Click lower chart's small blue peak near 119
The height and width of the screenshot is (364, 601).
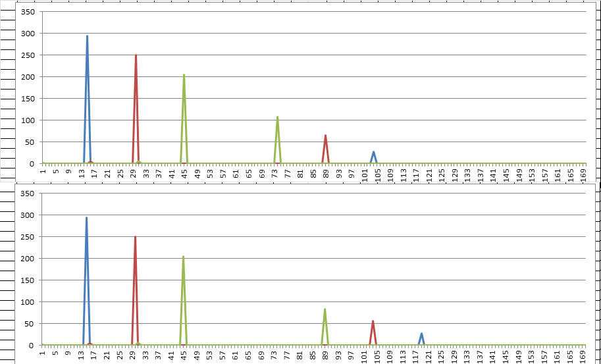click(x=421, y=339)
